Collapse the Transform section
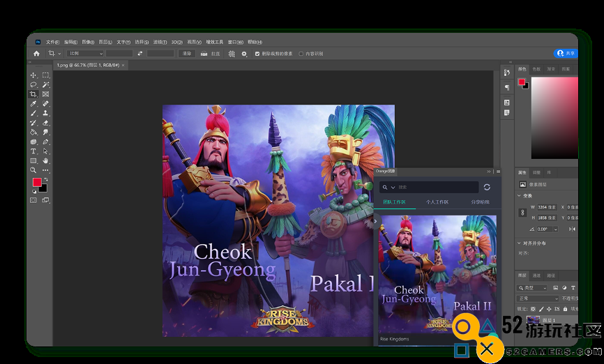Viewport: 604px width, 364px height. [x=519, y=196]
